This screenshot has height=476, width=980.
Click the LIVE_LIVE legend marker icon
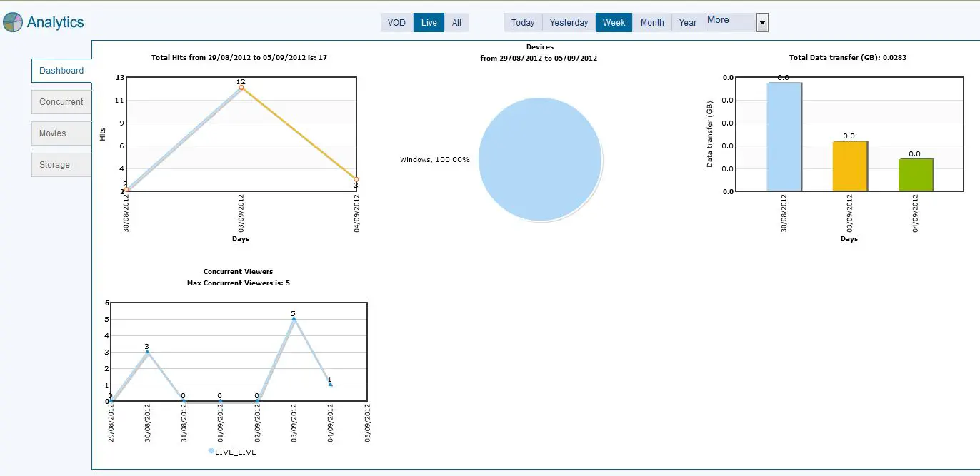pos(211,452)
